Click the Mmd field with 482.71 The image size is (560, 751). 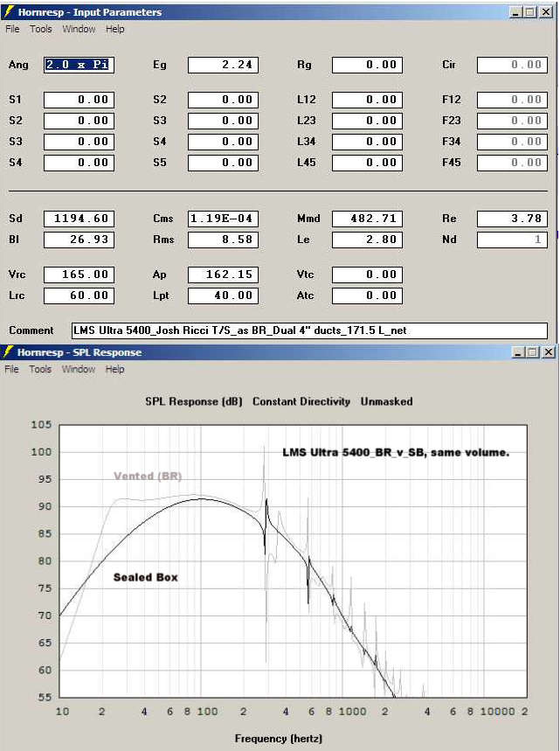[367, 219]
